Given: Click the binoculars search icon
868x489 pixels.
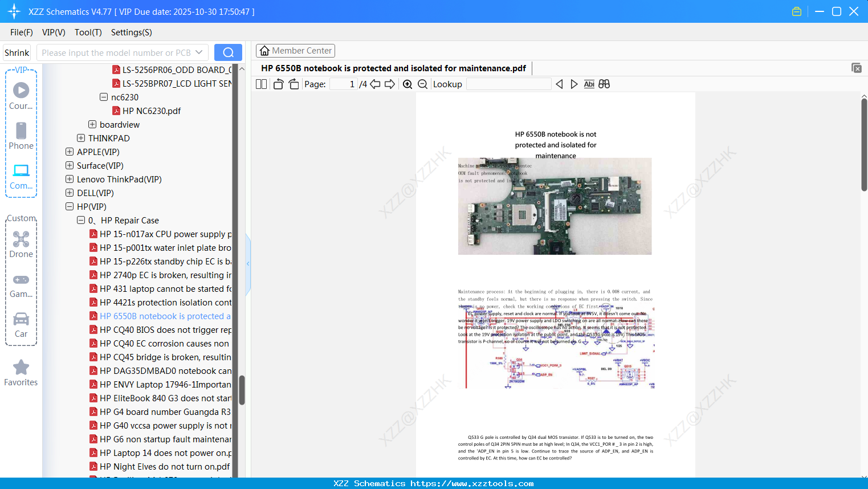Looking at the screenshot, I should pos(604,84).
